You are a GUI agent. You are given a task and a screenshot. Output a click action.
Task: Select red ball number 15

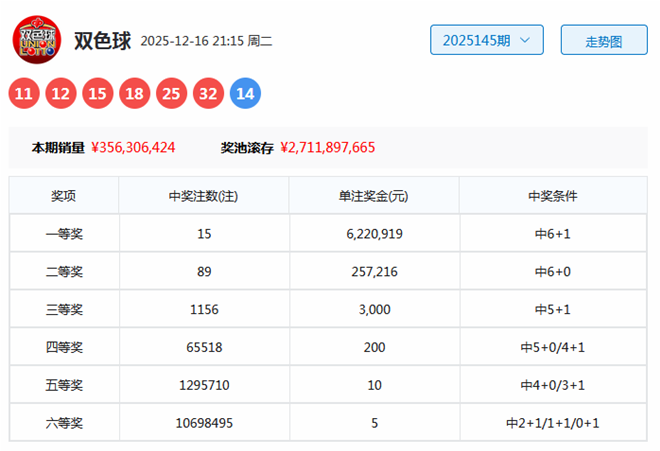[x=97, y=95]
